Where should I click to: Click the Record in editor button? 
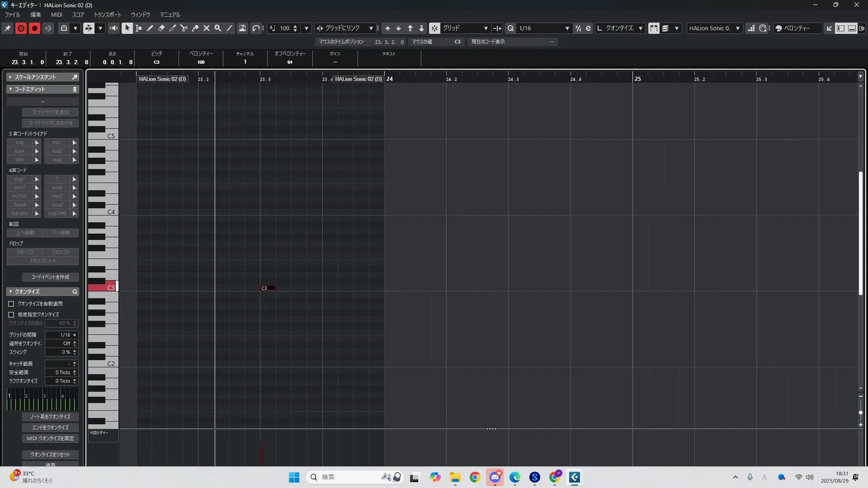tap(34, 28)
